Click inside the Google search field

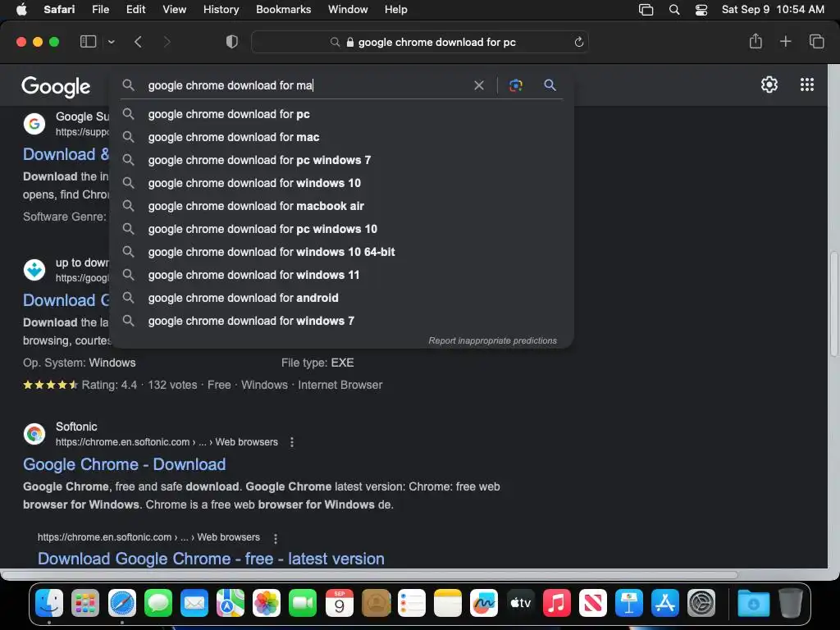(305, 85)
